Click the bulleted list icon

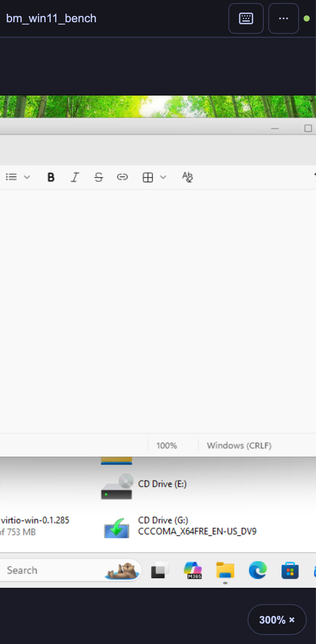tap(11, 177)
